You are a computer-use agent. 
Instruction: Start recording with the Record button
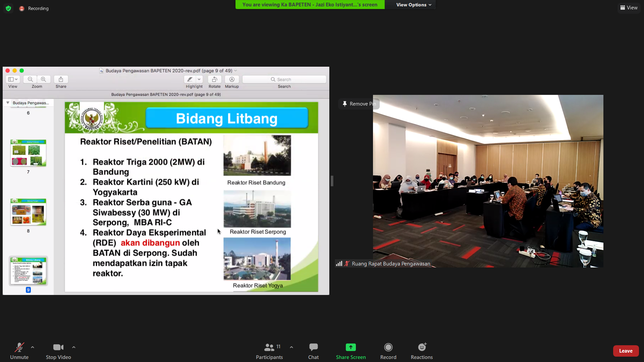click(x=388, y=351)
